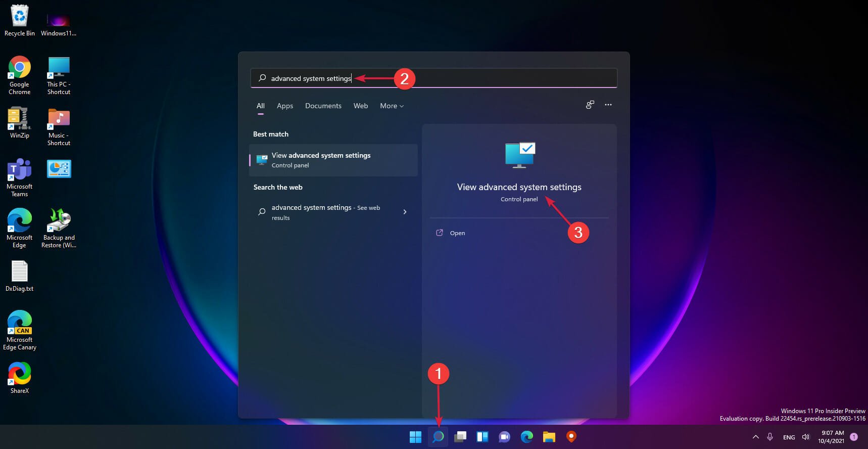Click the Search icon on the taskbar
The width and height of the screenshot is (868, 449).
[x=438, y=437]
